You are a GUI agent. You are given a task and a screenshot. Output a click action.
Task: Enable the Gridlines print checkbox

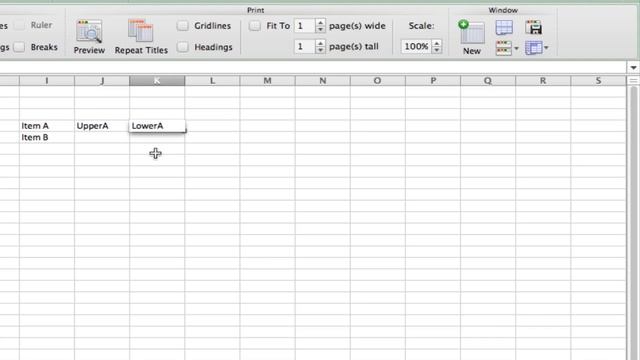pos(183,26)
